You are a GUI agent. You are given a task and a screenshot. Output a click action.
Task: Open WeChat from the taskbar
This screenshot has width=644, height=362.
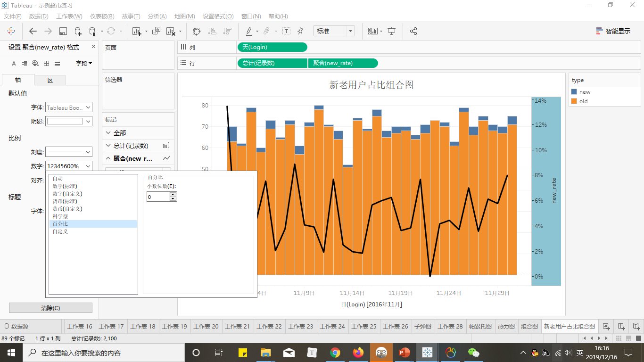(x=473, y=353)
